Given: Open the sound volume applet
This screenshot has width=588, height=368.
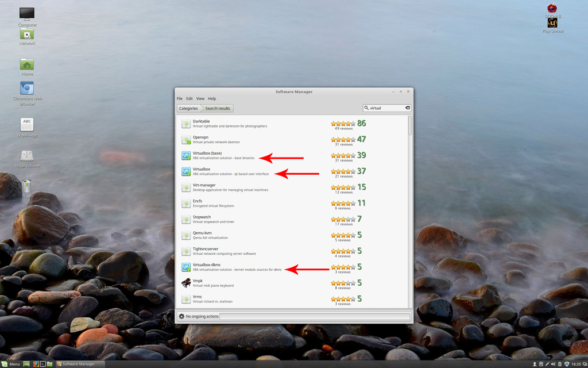Looking at the screenshot, I should (554, 364).
